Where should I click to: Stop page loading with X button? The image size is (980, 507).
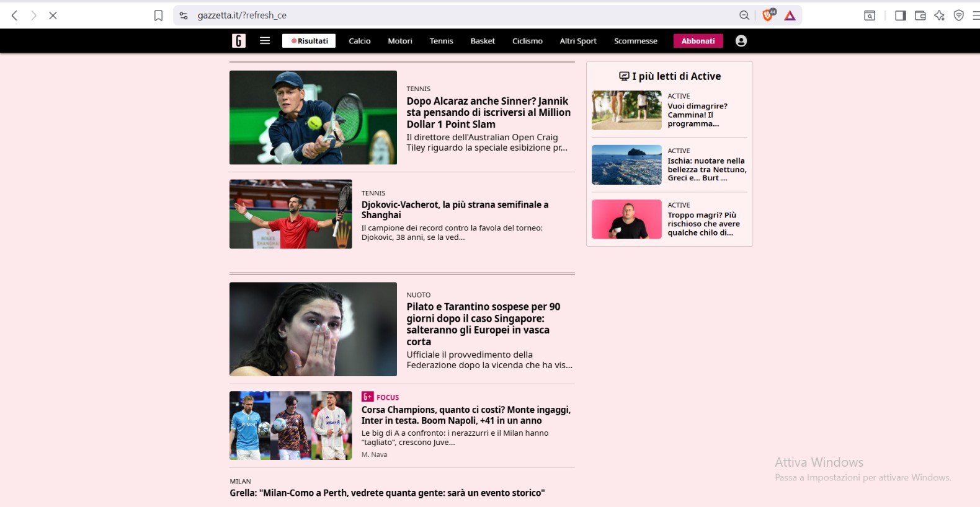click(53, 15)
